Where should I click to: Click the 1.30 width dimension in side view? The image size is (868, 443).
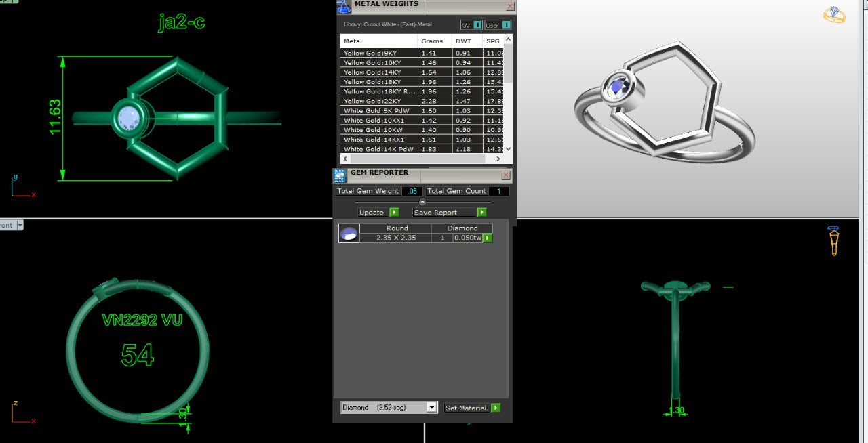click(676, 410)
